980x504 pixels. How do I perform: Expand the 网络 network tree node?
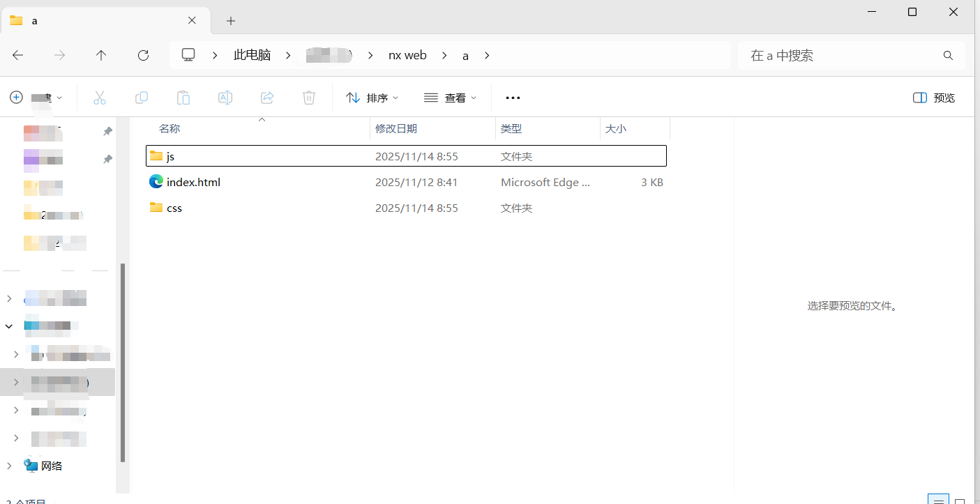[9, 466]
